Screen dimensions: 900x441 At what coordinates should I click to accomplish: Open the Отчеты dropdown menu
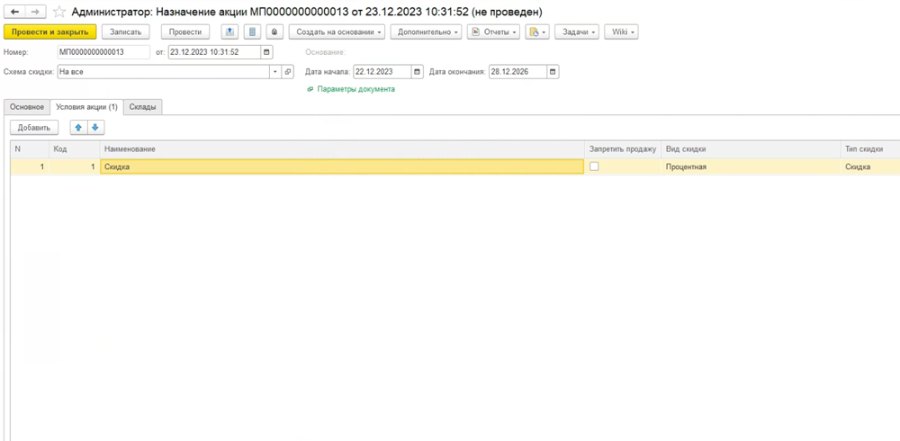(494, 32)
